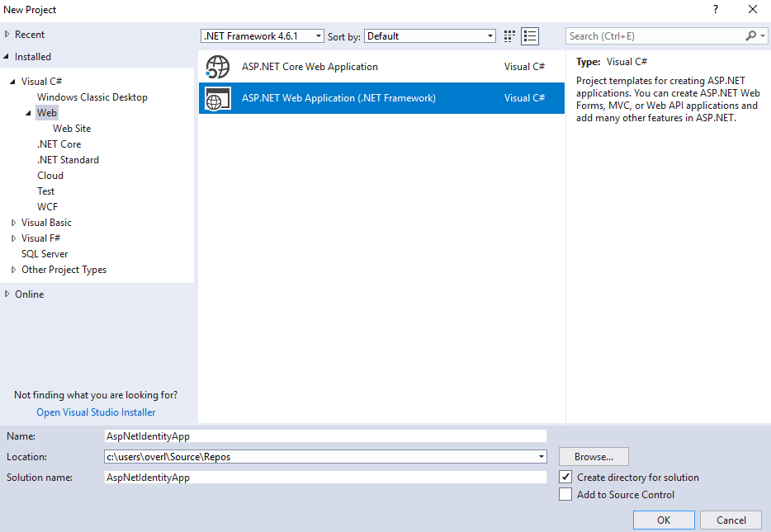Click the Cancel button
This screenshot has width=771, height=532.
point(731,520)
